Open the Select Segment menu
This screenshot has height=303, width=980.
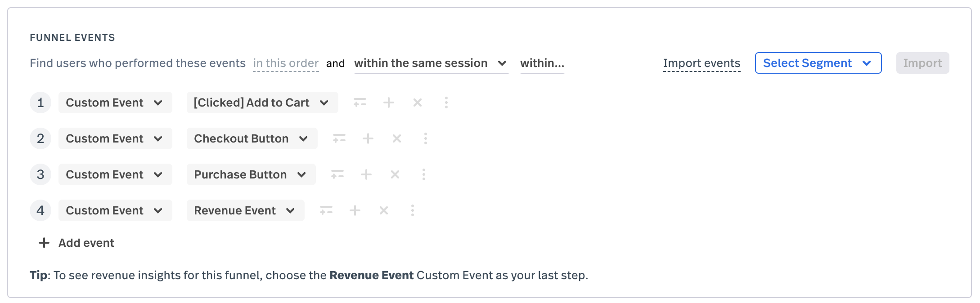(818, 63)
